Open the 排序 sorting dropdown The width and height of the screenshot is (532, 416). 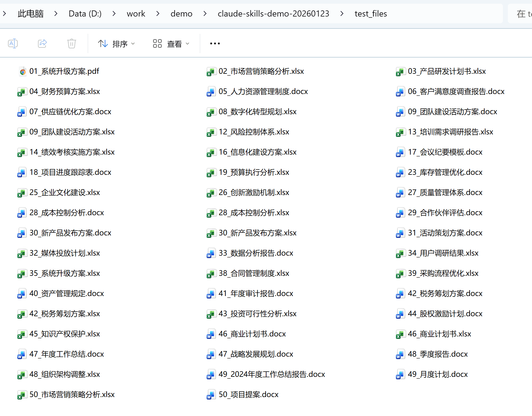(116, 43)
